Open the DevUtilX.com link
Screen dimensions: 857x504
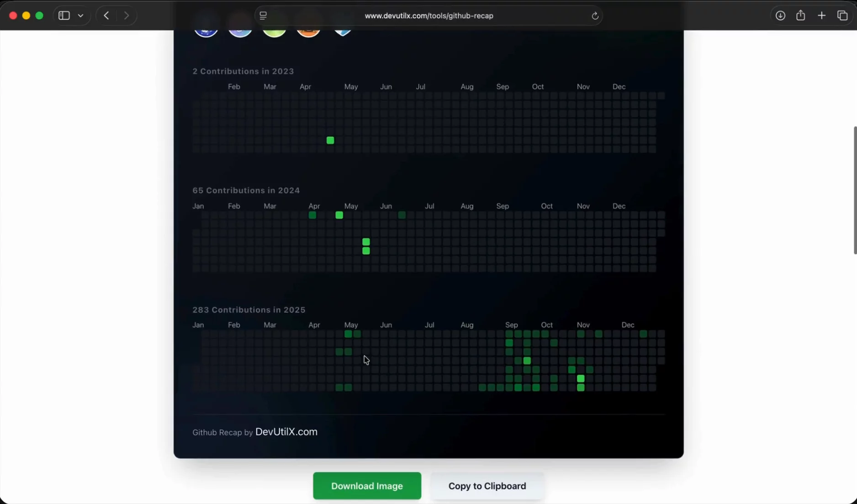click(286, 432)
